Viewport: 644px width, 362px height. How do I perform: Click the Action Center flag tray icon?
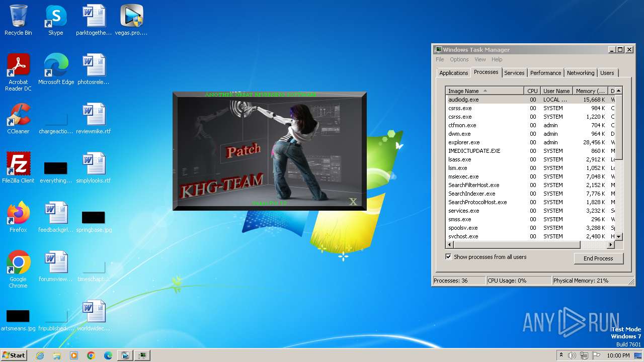pos(596,355)
